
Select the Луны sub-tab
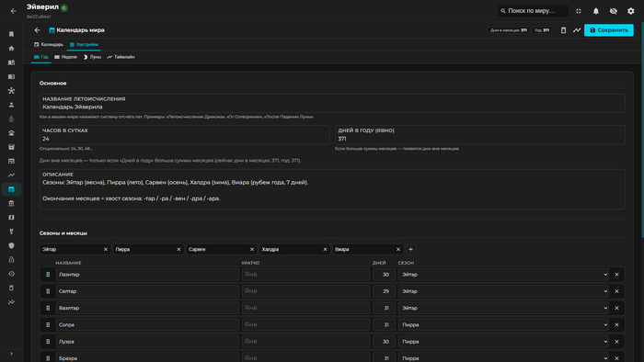click(x=92, y=57)
